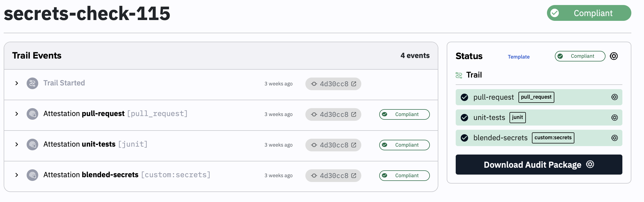
Task: Click the blended-secrets attestation fingerprint icon
Action: pyautogui.click(x=32, y=175)
